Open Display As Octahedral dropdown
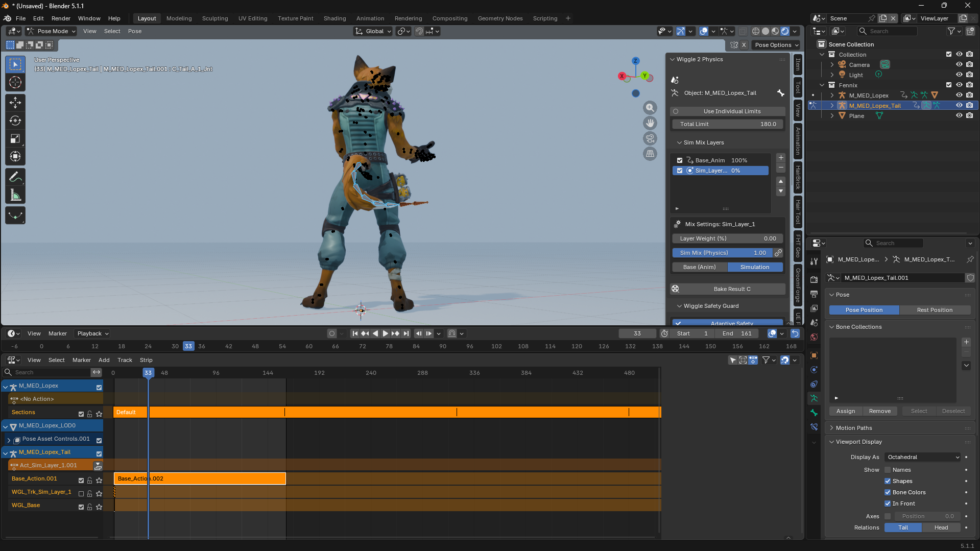Image resolution: width=980 pixels, height=551 pixels. [x=923, y=457]
